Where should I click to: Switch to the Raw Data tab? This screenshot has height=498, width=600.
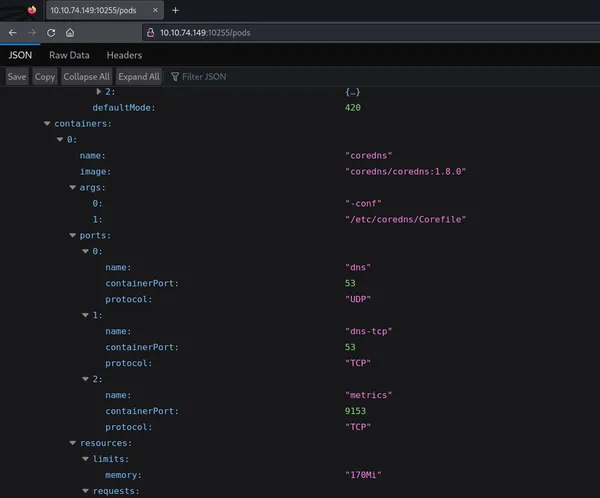point(69,55)
